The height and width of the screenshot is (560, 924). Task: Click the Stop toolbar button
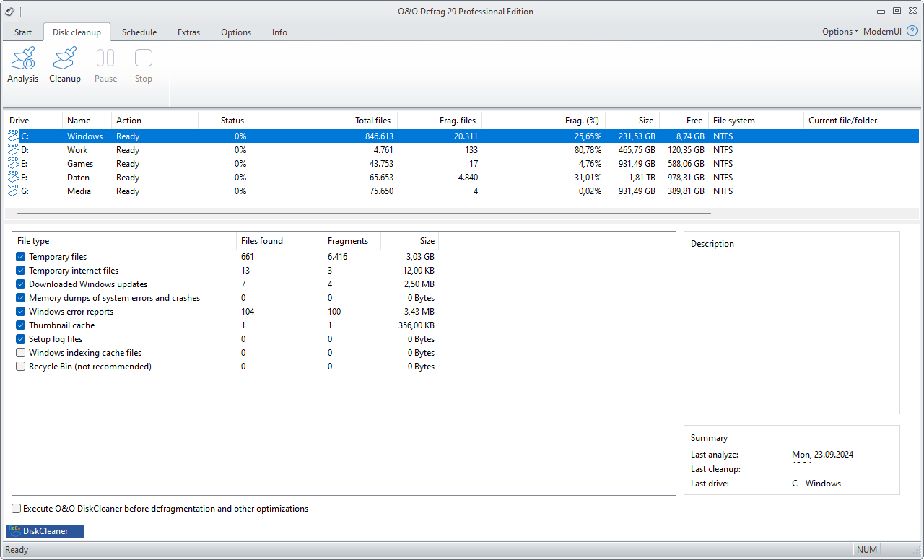tap(144, 66)
